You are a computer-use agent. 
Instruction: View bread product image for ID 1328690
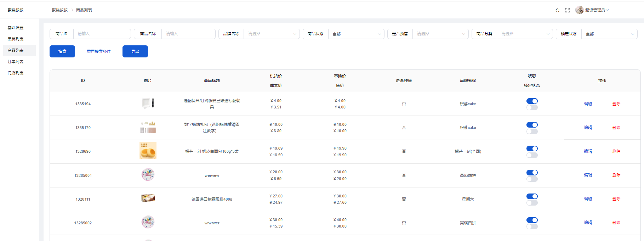pos(148,151)
